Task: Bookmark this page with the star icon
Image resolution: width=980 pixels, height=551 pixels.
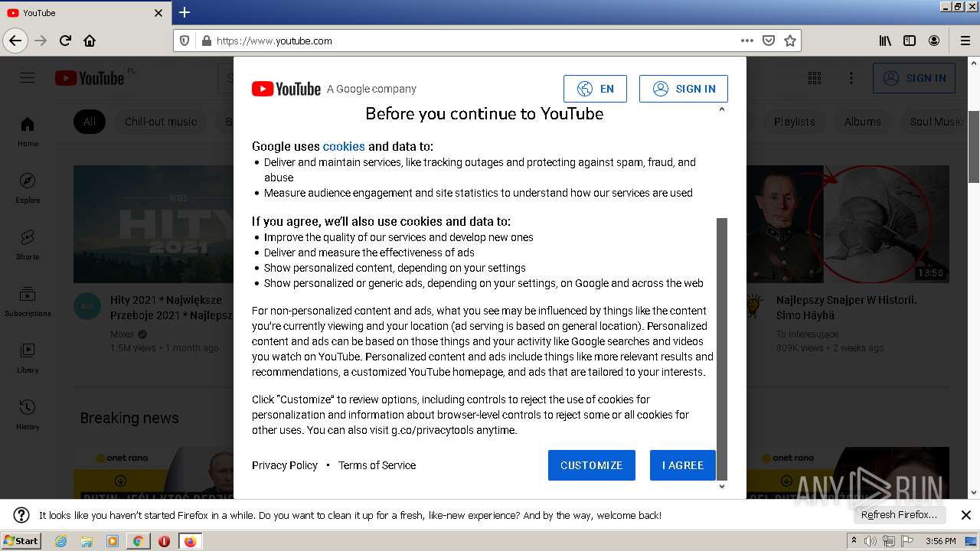Action: click(x=790, y=41)
